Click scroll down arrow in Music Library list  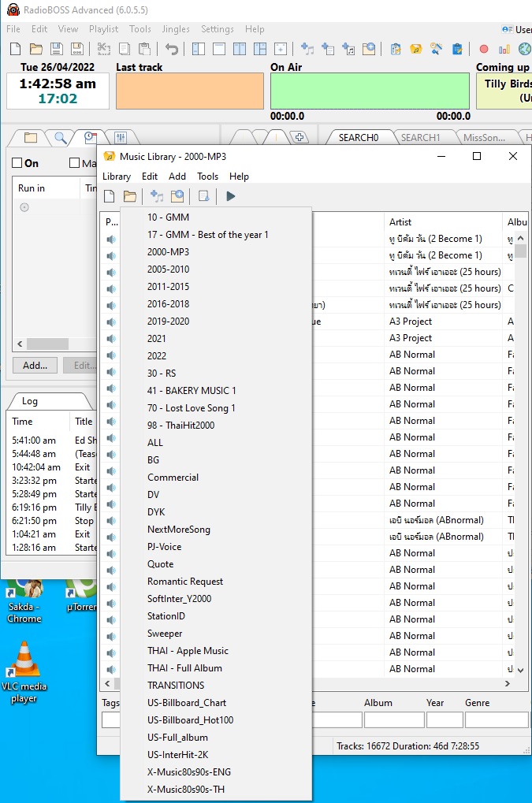(521, 670)
